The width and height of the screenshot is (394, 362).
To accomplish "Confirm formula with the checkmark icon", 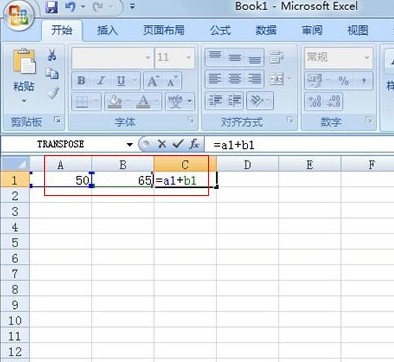I will click(x=178, y=144).
